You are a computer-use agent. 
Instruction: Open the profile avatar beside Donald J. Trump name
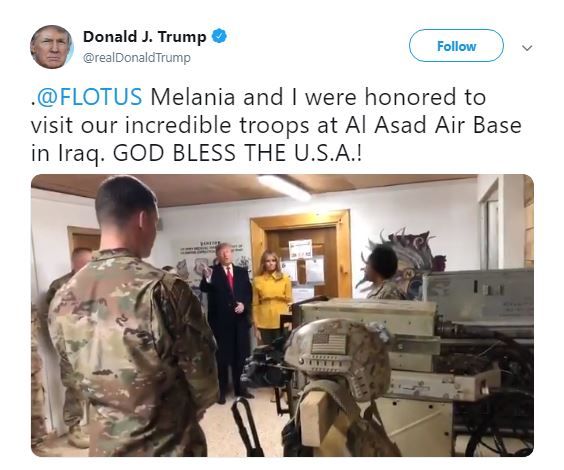tap(52, 47)
